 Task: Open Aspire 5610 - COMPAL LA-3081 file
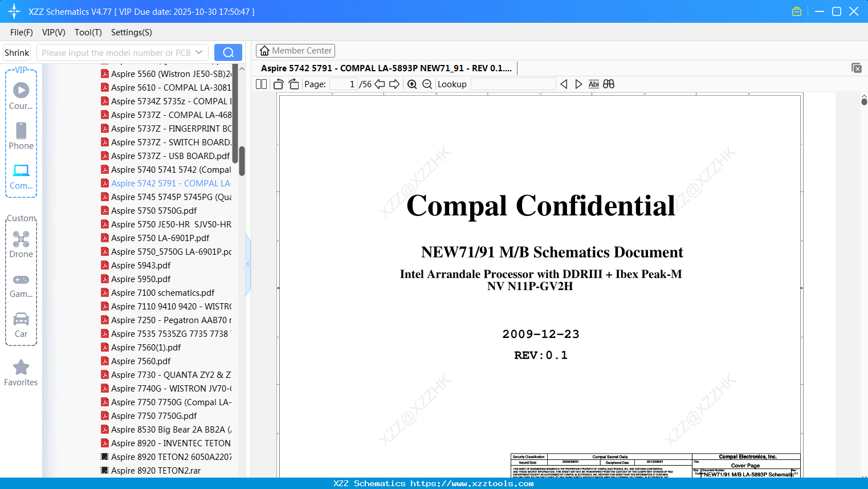(166, 88)
